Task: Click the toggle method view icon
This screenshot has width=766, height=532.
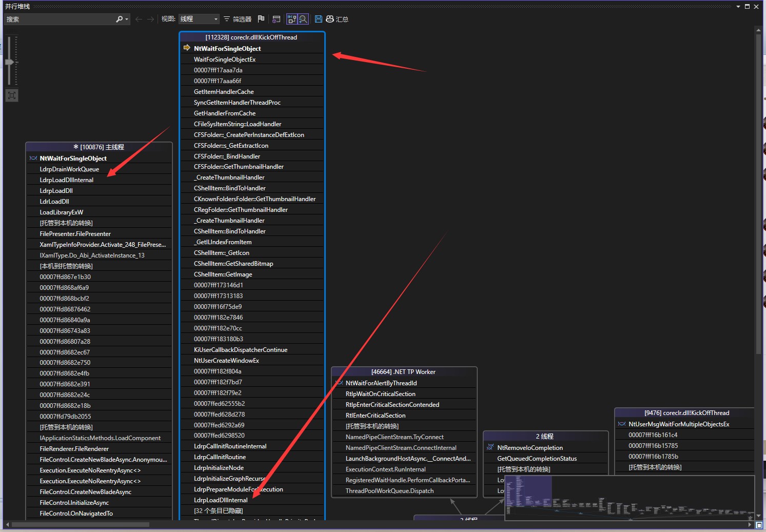Action: tap(276, 19)
